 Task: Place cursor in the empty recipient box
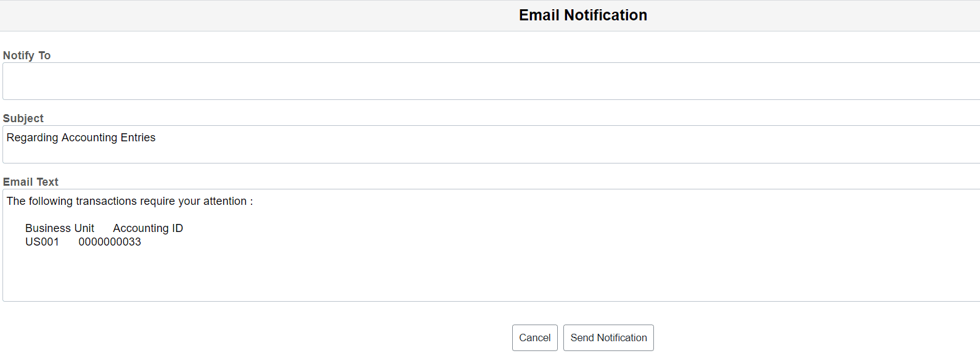tap(247, 80)
